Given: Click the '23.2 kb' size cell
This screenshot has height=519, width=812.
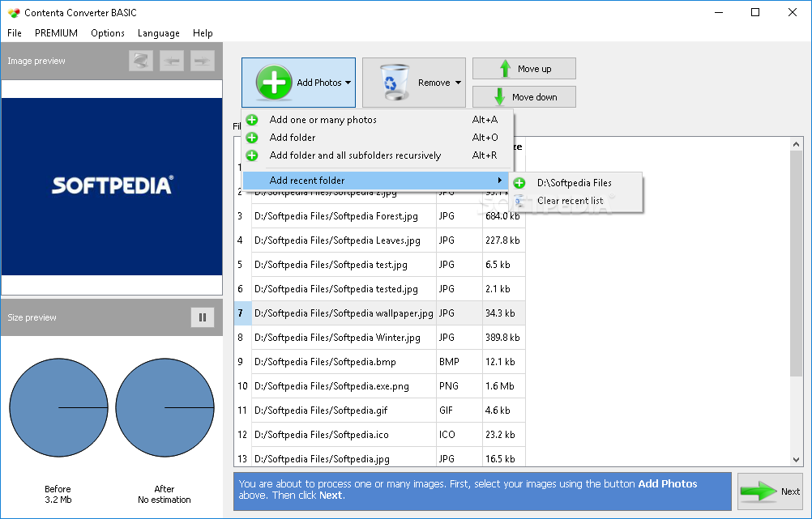Looking at the screenshot, I should click(504, 435).
